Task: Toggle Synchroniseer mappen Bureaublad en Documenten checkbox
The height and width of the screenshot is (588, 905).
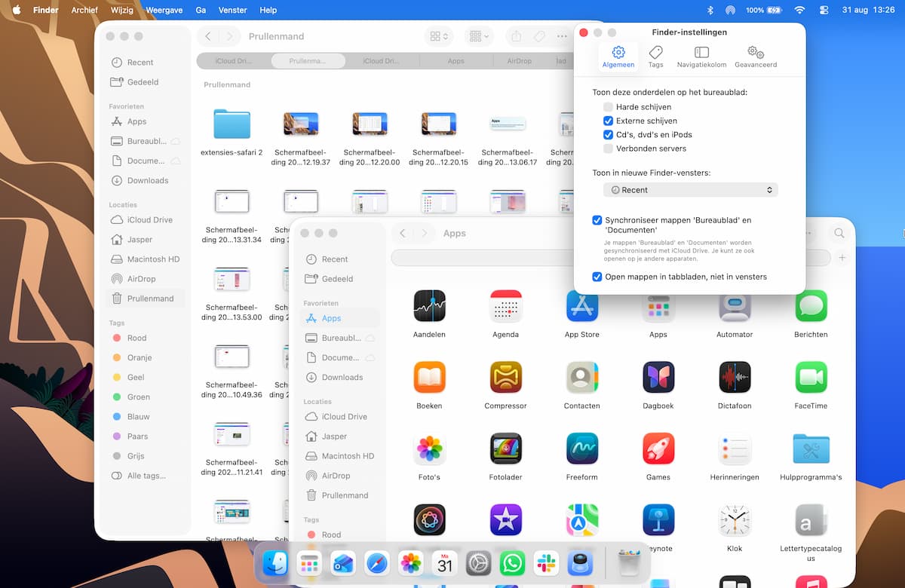Action: pyautogui.click(x=597, y=221)
